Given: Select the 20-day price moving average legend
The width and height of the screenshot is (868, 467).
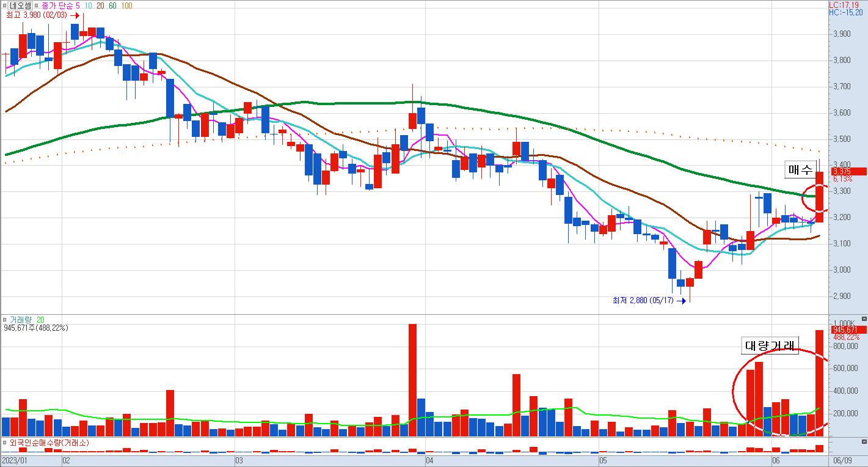Looking at the screenshot, I should click(x=101, y=6).
